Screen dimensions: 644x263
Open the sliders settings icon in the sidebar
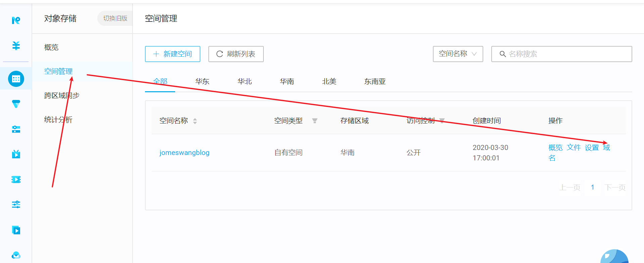(x=16, y=204)
